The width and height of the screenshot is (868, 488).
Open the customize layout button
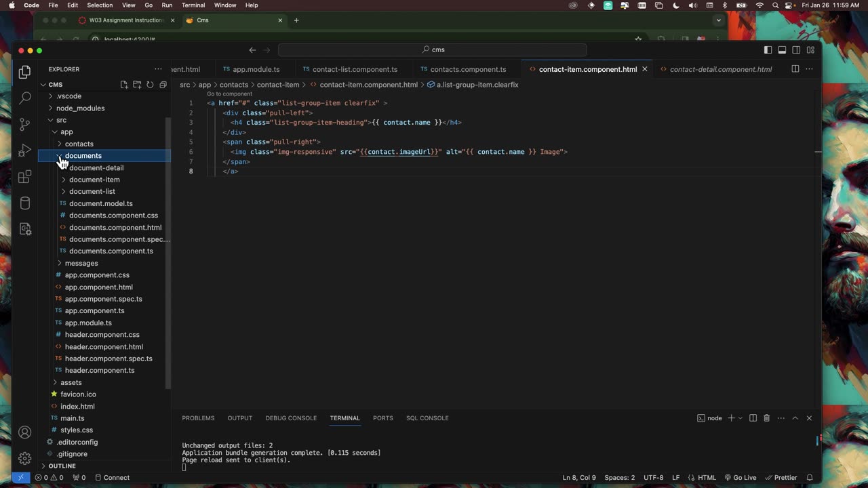tap(810, 49)
